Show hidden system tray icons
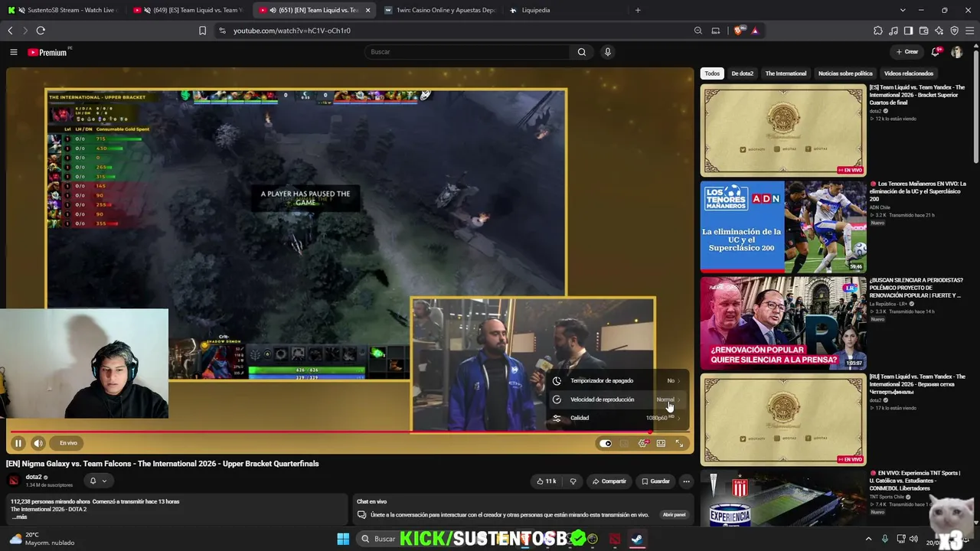Screen dimensions: 980x551 (868, 539)
